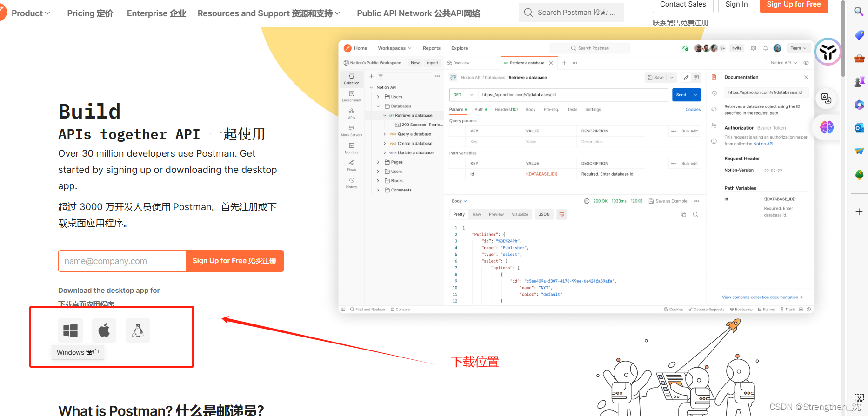Select the Visualize response view in preview
868x416 pixels.
point(520,214)
